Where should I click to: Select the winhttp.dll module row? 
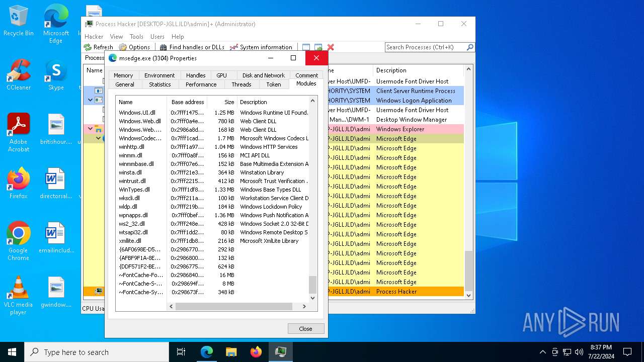coord(212,147)
